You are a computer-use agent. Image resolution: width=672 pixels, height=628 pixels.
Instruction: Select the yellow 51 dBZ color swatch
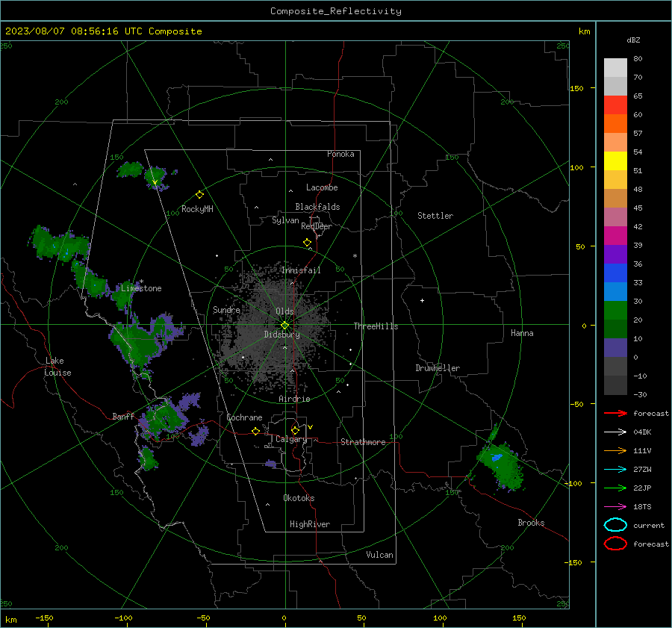[615, 161]
